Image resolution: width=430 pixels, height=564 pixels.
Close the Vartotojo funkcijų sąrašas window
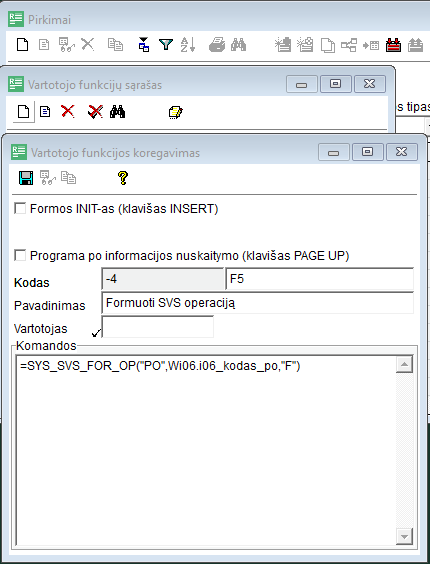pos(370,84)
